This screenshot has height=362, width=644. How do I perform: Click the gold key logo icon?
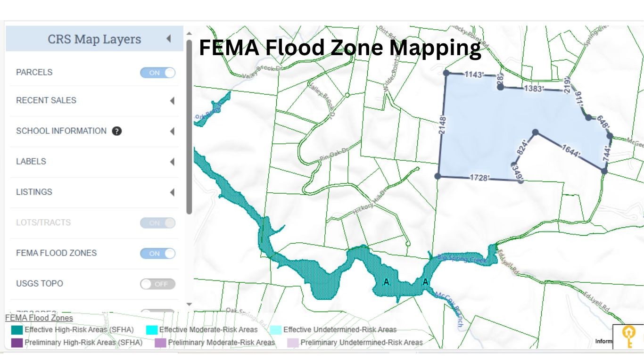coord(628,336)
